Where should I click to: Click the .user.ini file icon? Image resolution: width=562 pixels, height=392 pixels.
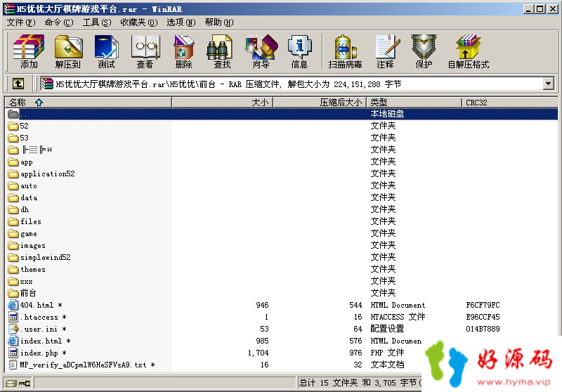tap(13, 329)
